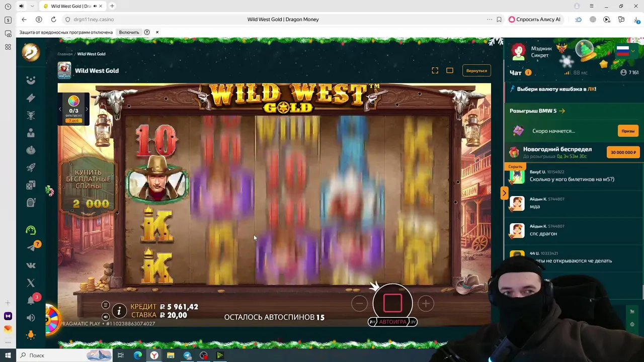Click the Christmas tree snow globe icon
644x362 pixels.
click(x=585, y=51)
